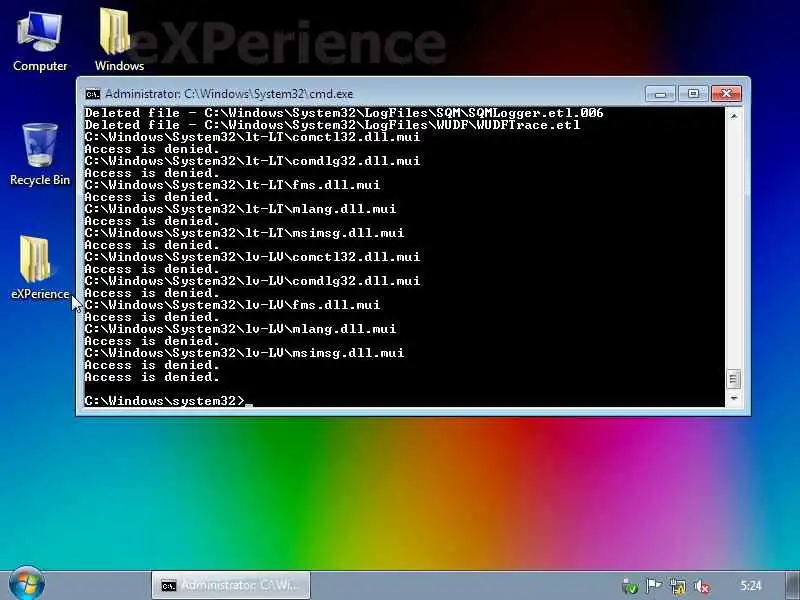The width and height of the screenshot is (800, 600).
Task: Open the Start menu orb
Action: (27, 583)
